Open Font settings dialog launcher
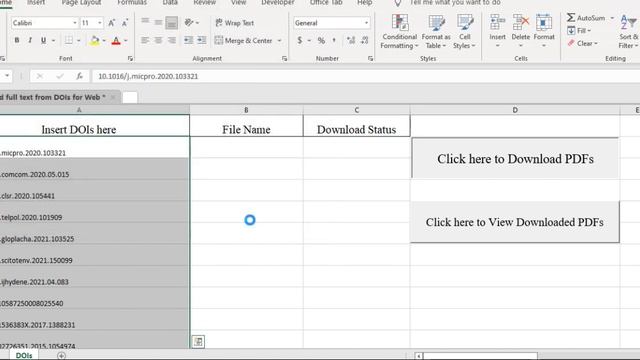 [130, 59]
